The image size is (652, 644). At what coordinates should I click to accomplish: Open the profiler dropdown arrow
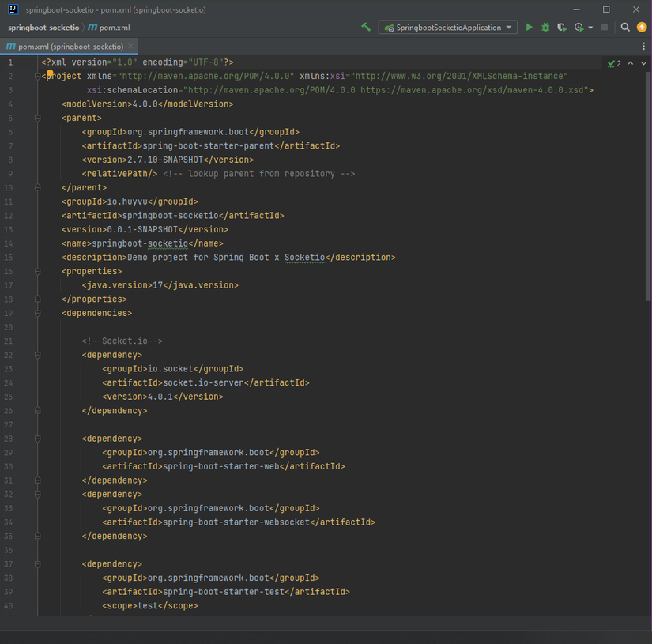coord(590,26)
